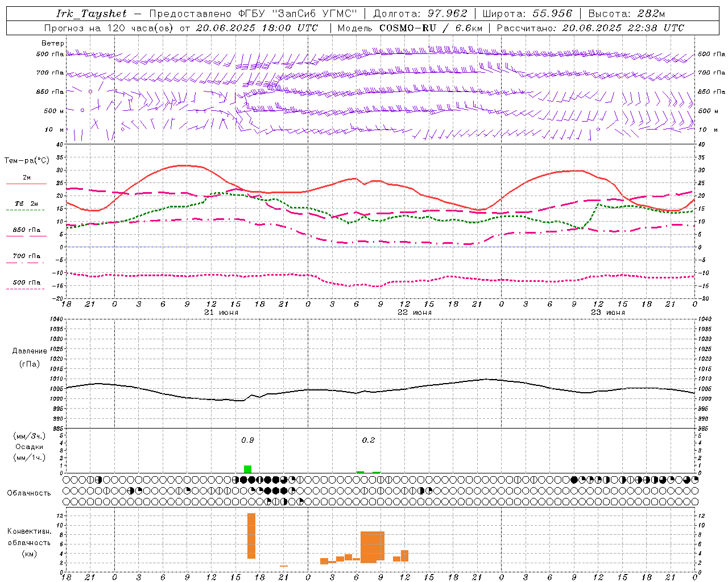Image resolution: width=728 pixels, height=582 pixels.
Task: Click 'Прогноз на 120 часа(ов)' forecast text
Action: [109, 28]
